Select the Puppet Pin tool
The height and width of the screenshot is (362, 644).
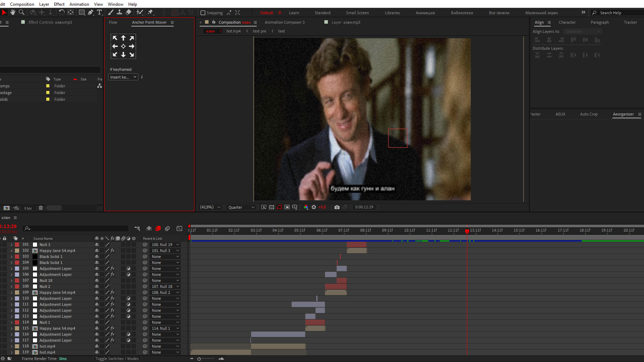[150, 12]
